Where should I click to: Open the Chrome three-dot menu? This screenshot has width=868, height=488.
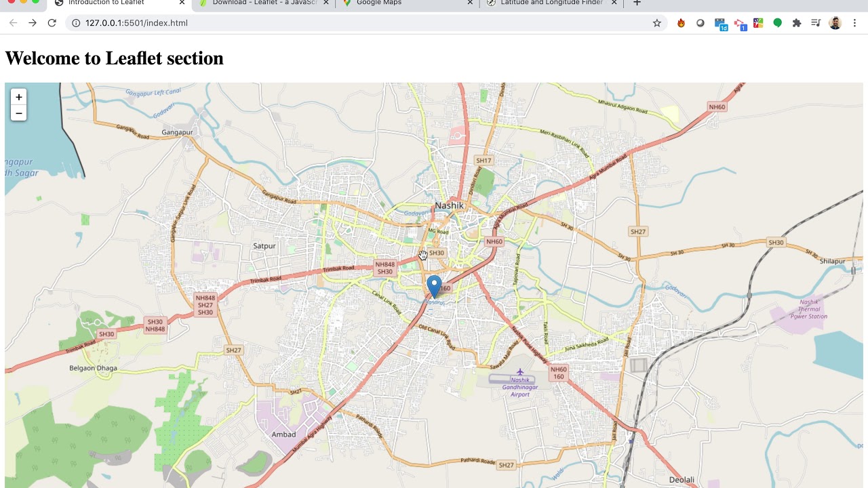click(854, 23)
